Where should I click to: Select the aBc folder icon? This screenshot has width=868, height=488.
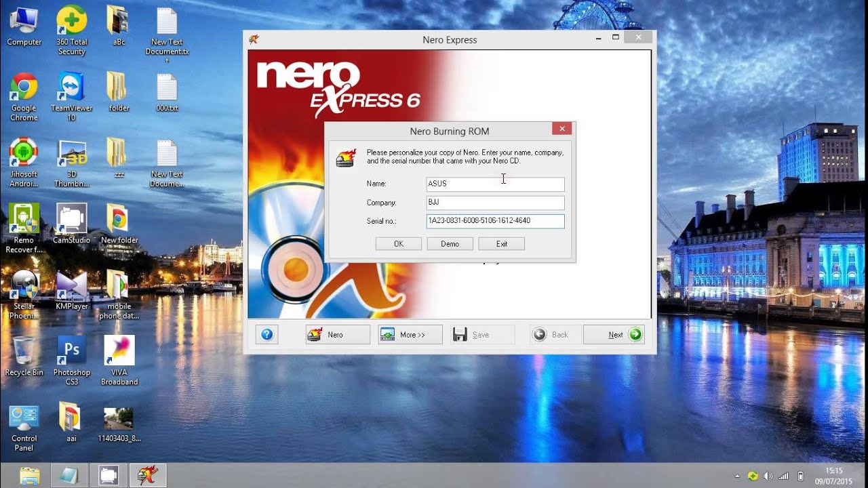(119, 27)
